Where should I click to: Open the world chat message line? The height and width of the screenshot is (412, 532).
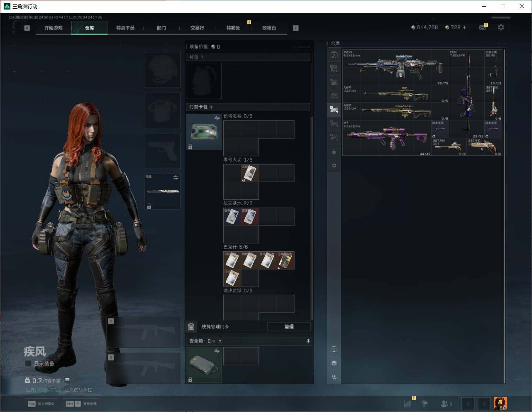(x=58, y=390)
